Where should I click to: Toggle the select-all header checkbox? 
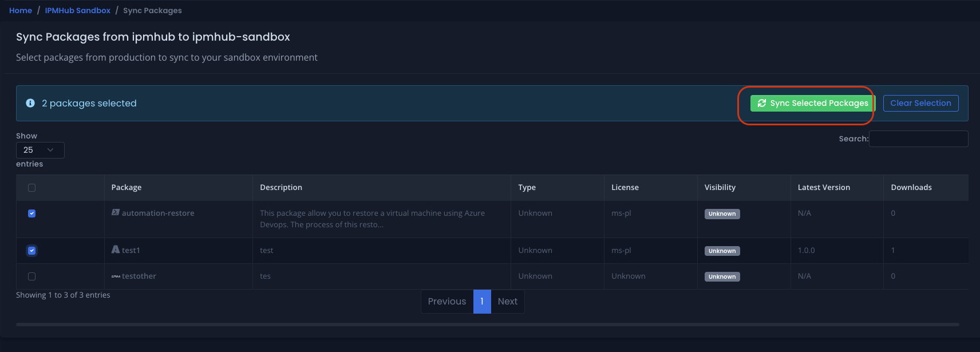[x=32, y=188]
